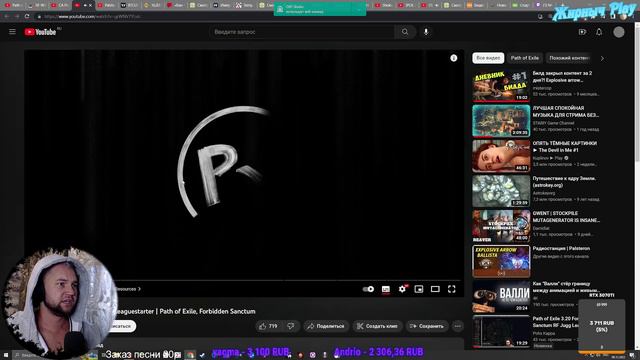This screenshot has height=360, width=640.
Task: Open the 3:09:35 calm music thumbnail
Action: click(501, 121)
